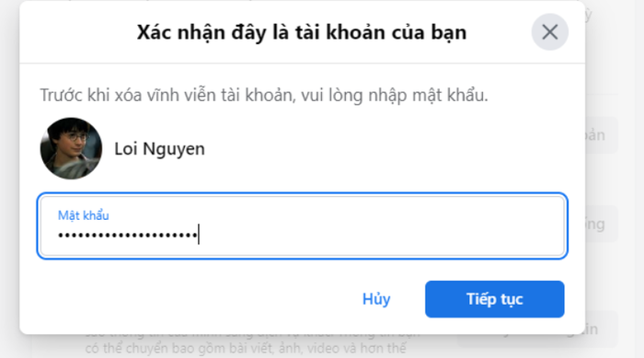Click the dialog title Xác nhận đây là tài khoản

point(302,32)
